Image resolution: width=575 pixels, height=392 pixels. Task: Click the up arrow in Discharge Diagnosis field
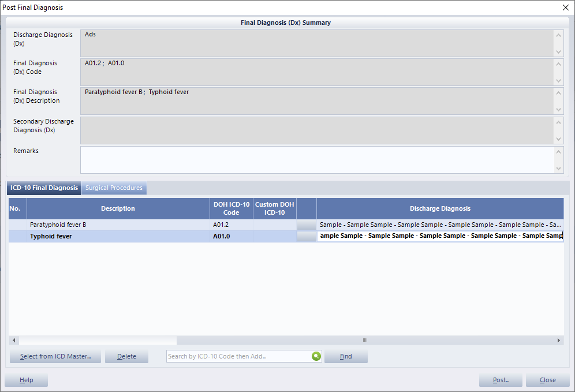[x=558, y=35]
